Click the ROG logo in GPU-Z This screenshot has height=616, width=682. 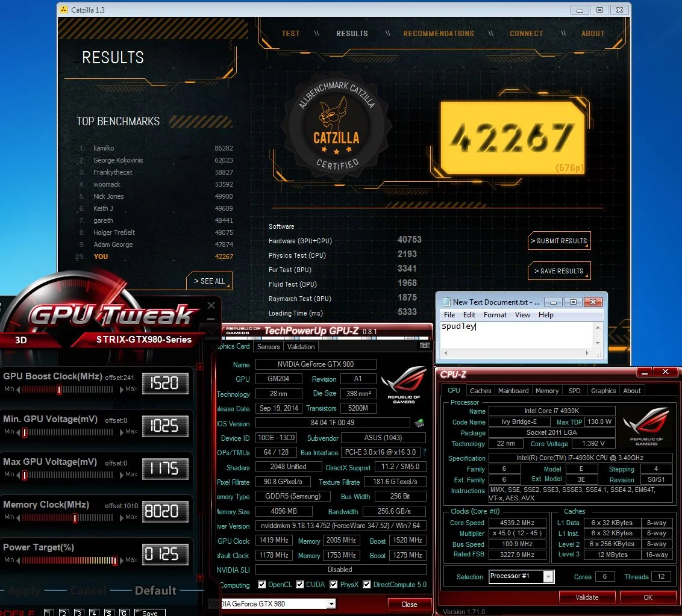point(404,384)
